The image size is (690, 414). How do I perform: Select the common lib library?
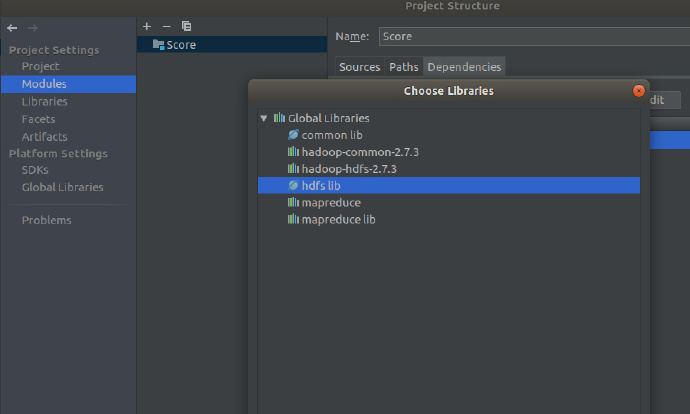click(324, 135)
